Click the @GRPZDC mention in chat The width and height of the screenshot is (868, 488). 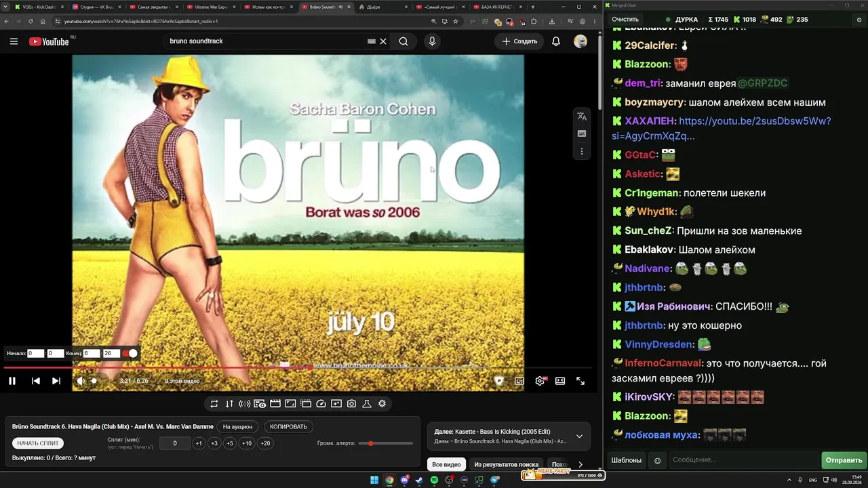click(763, 83)
